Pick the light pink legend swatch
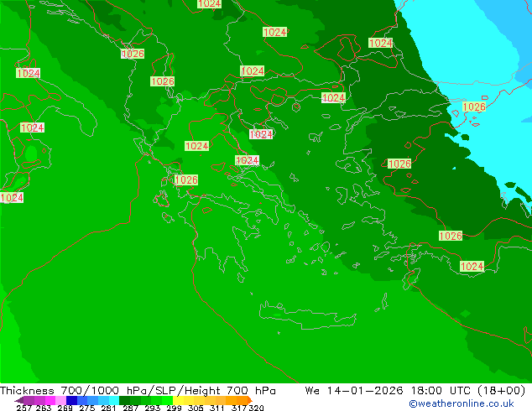This screenshot has width=532, height=411. point(60,400)
